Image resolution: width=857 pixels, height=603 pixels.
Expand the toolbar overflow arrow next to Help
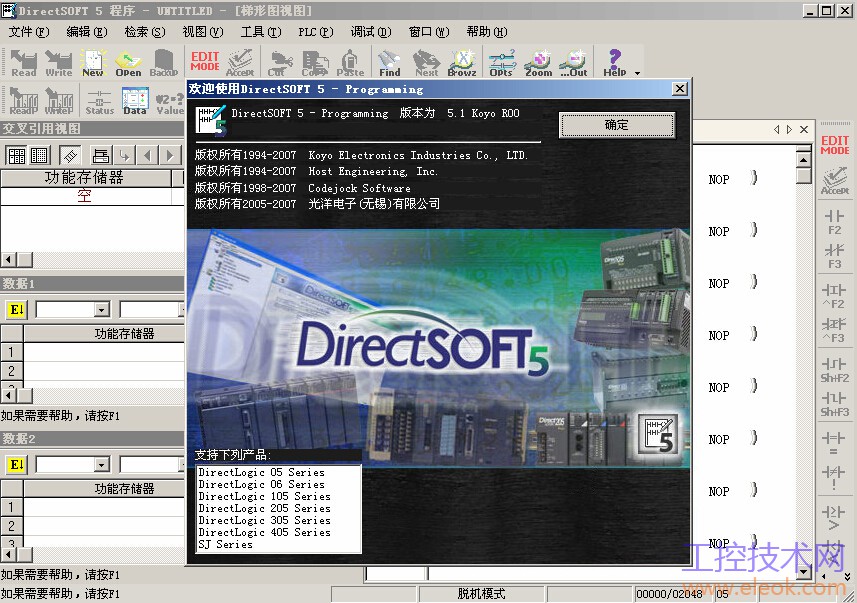coord(637,73)
